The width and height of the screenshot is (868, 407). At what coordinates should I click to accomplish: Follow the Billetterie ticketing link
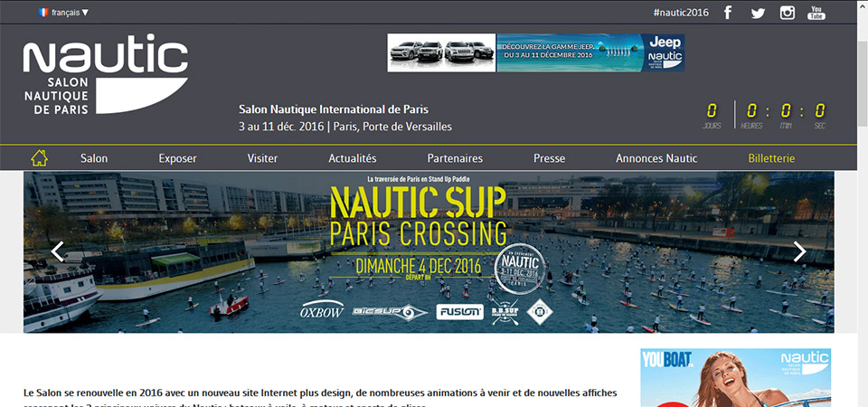[x=771, y=159]
